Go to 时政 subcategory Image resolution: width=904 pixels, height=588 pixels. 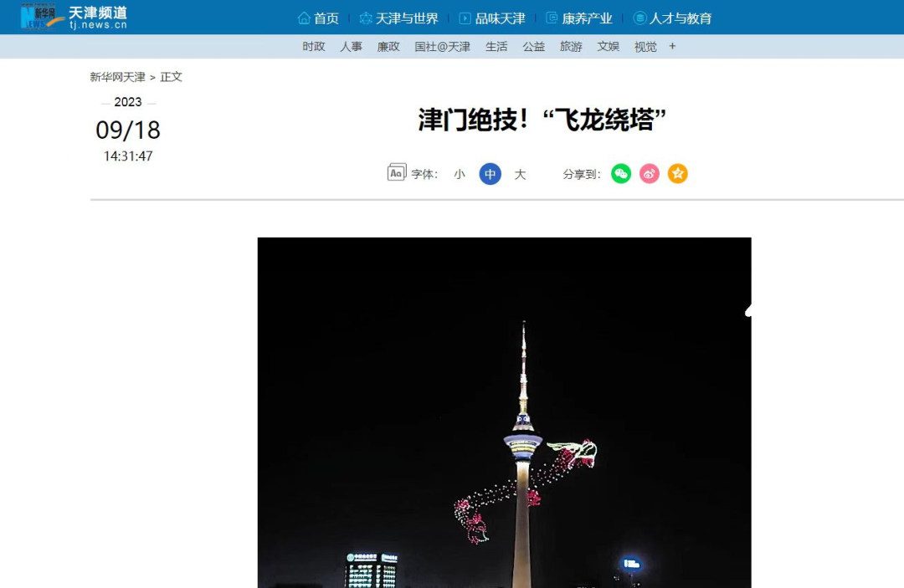click(314, 47)
